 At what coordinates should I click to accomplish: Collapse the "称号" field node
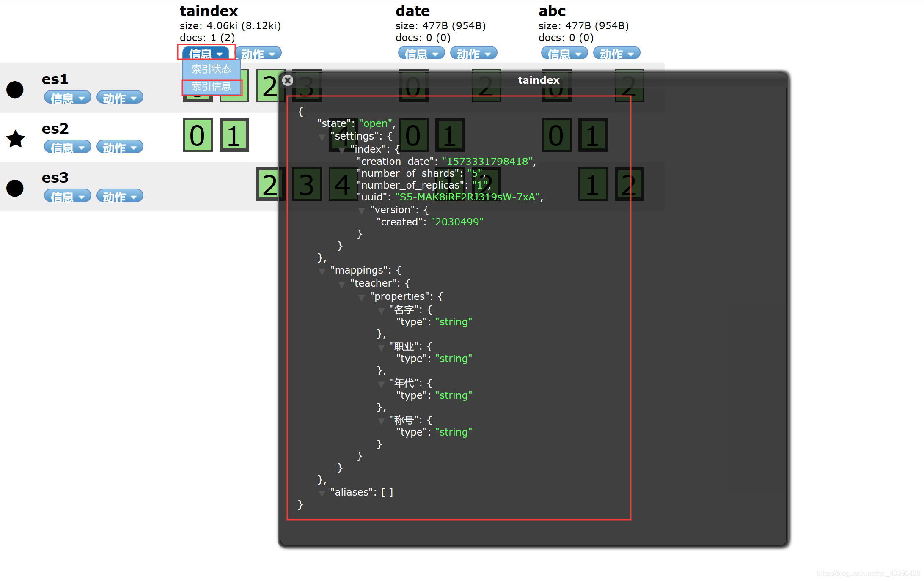[381, 421]
